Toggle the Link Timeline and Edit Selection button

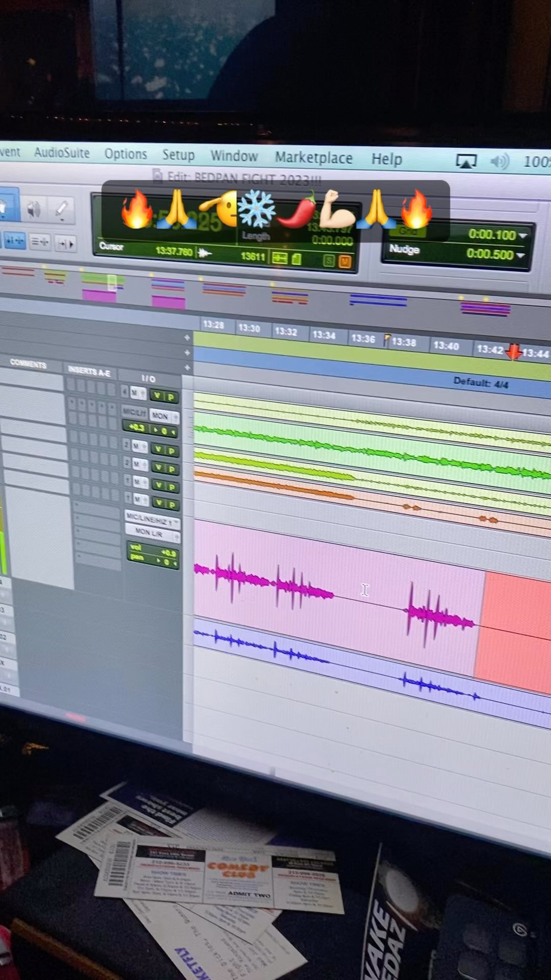14,240
